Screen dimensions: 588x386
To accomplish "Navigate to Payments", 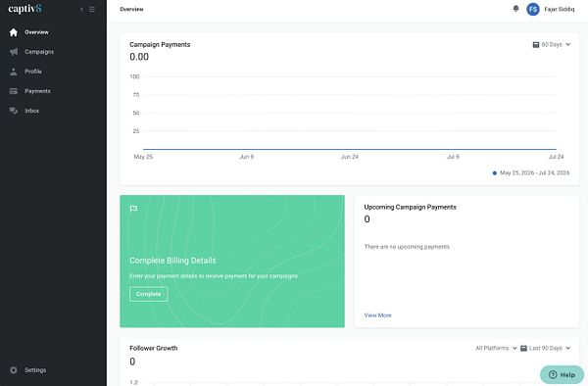I will (x=37, y=91).
